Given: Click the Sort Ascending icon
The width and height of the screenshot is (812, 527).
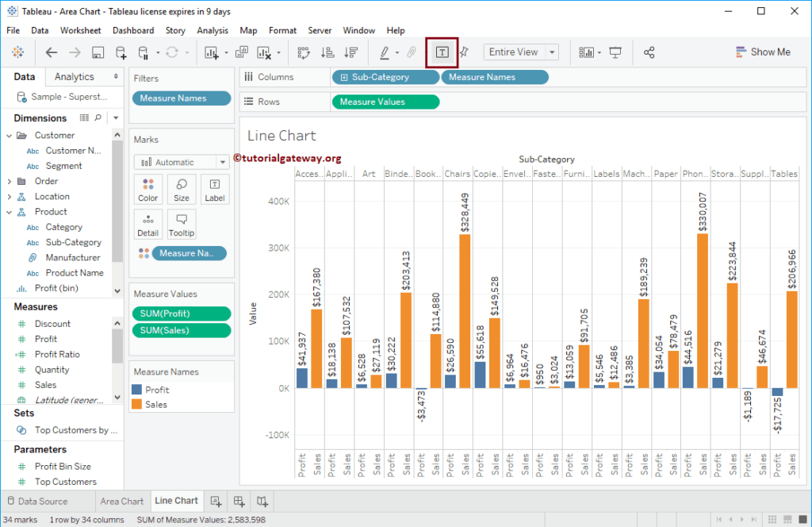Looking at the screenshot, I should tap(327, 52).
